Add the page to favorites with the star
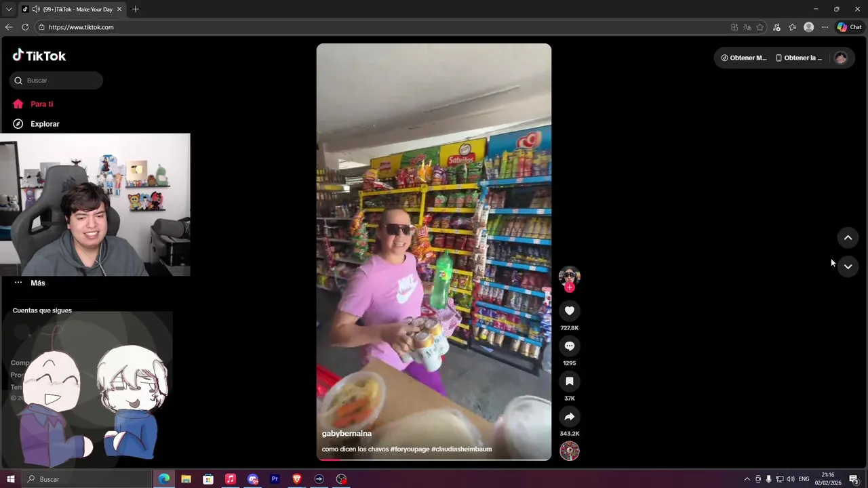The height and width of the screenshot is (488, 868). coord(760,27)
